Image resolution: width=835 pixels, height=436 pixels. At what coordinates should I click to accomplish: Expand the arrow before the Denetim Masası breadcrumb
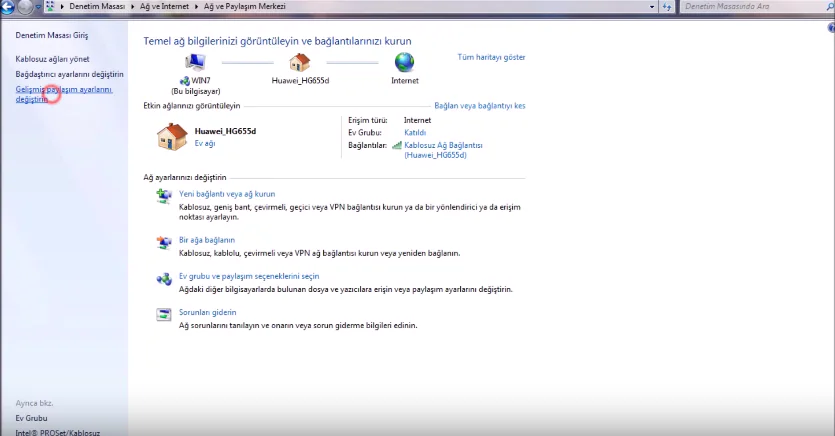click(x=62, y=6)
